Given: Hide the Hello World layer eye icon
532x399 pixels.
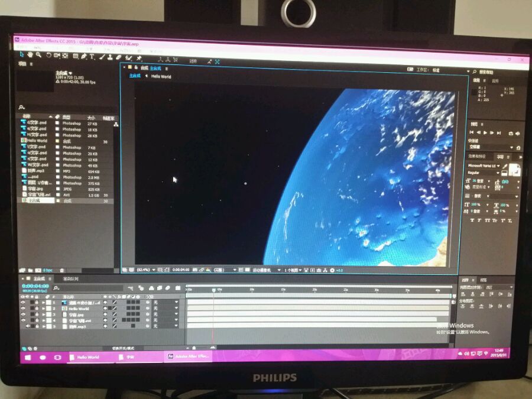Looking at the screenshot, I should click(23, 309).
